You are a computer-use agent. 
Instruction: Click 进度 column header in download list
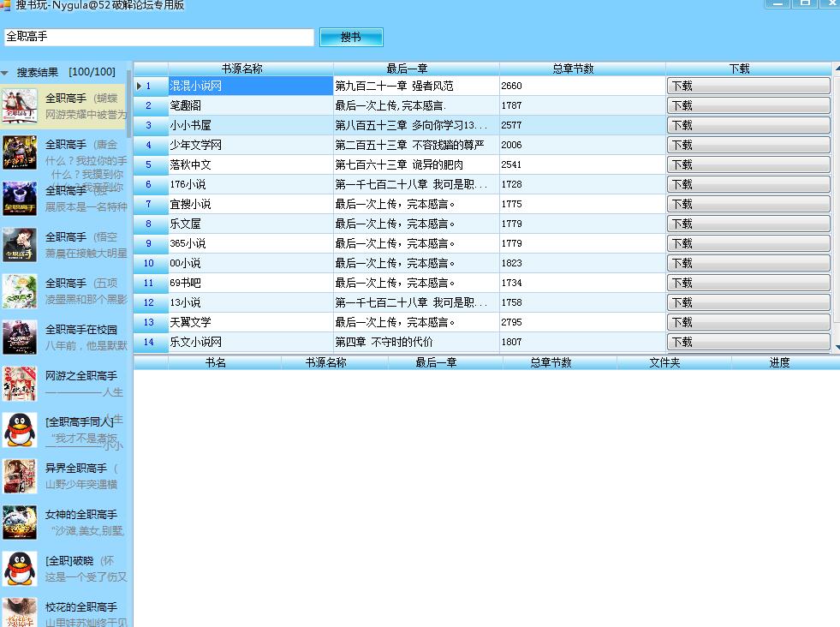779,362
